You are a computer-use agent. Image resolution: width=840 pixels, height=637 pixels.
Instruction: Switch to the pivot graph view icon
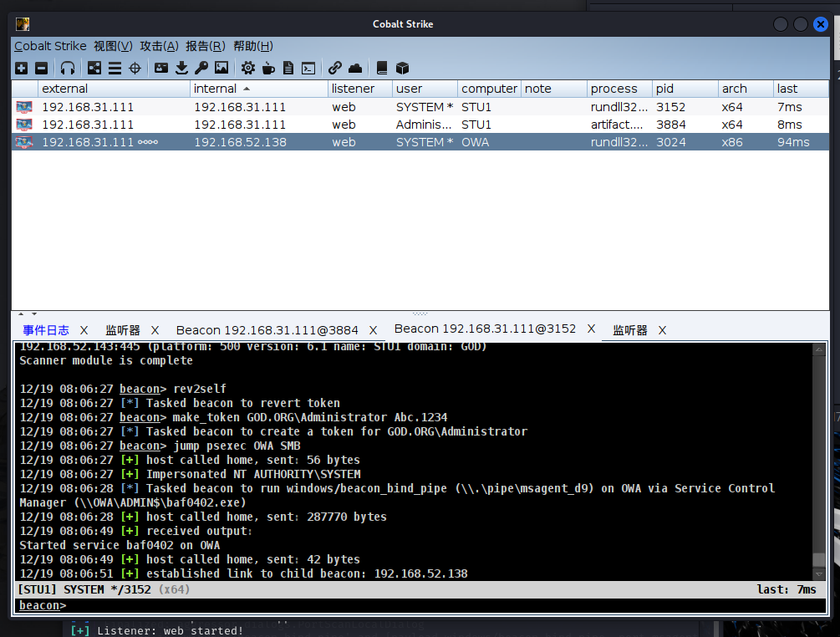(94, 68)
